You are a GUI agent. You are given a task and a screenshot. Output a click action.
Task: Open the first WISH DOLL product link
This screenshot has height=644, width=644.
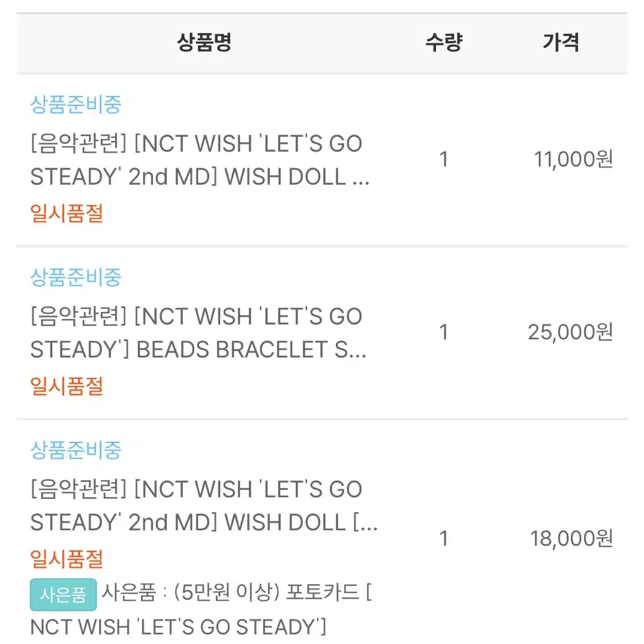pyautogui.click(x=200, y=160)
